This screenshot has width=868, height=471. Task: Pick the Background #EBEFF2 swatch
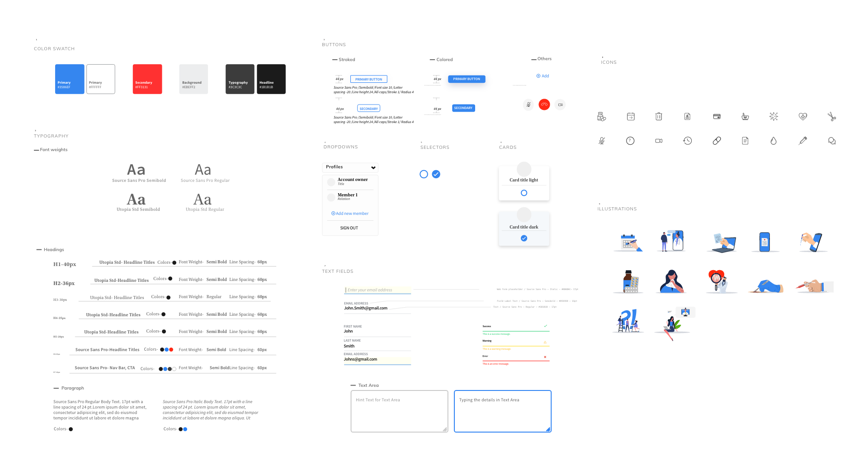point(193,79)
